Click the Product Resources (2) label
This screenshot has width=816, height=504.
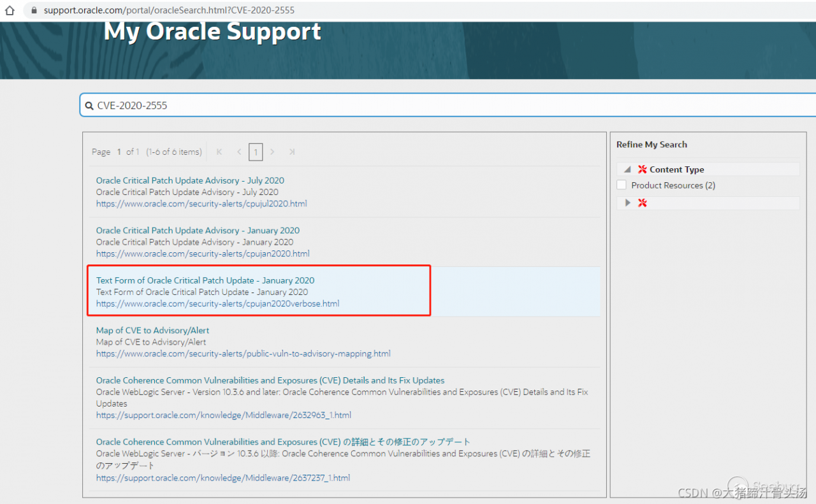673,185
